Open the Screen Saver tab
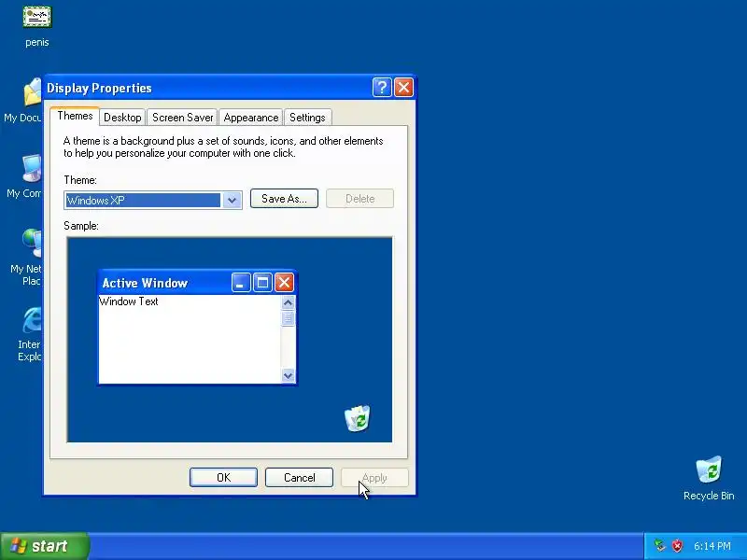Screen dimensions: 747x560 182,118
